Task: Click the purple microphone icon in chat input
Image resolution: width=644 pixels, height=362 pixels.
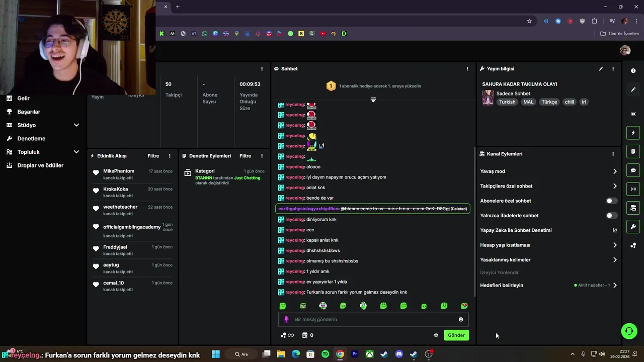Action: click(x=286, y=319)
